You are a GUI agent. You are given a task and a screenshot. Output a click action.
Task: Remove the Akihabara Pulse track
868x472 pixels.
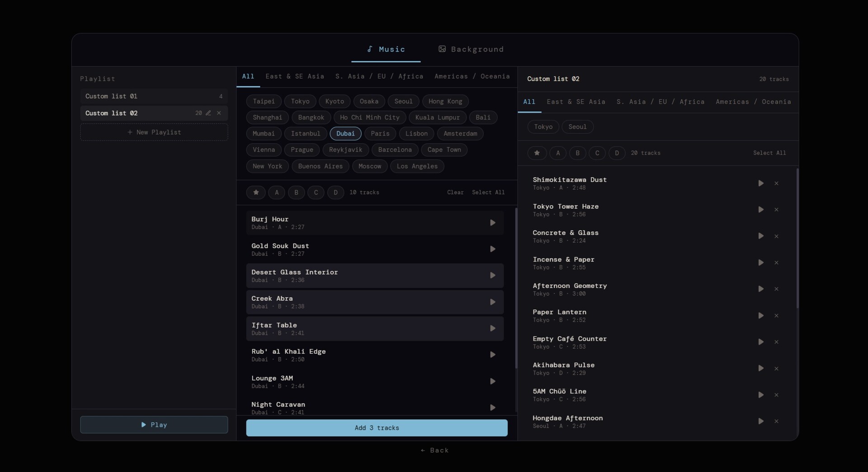(776, 369)
